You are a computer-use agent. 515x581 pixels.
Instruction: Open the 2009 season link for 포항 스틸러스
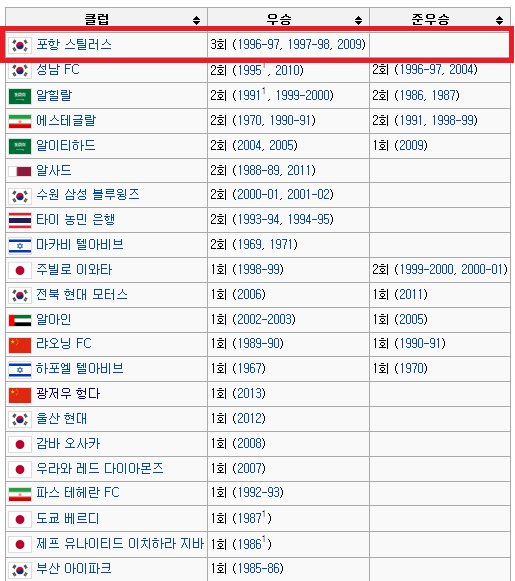(349, 44)
